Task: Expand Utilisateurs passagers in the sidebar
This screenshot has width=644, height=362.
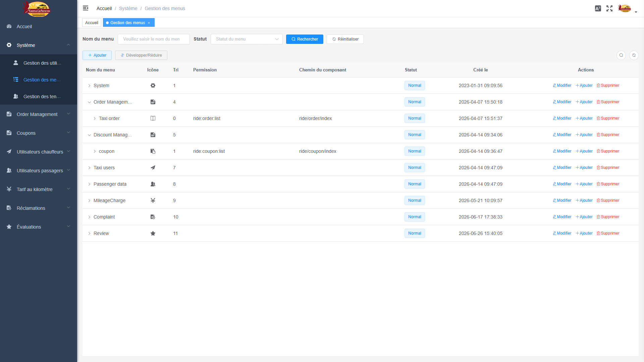Action: click(39, 171)
